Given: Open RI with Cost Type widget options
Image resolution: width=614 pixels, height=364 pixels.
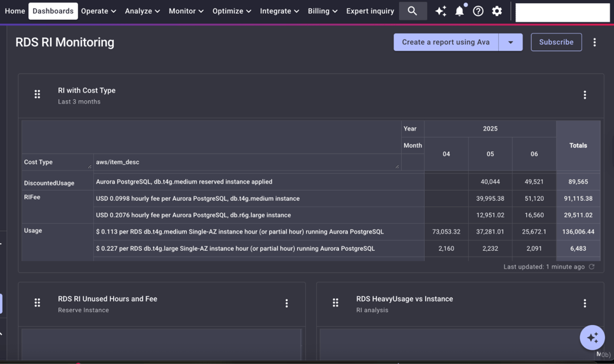Looking at the screenshot, I should point(585,95).
